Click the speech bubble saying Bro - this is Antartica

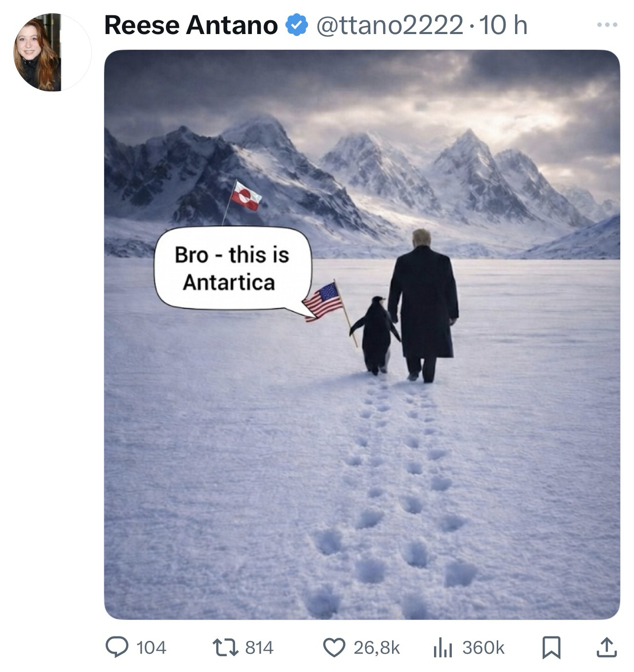point(233,268)
